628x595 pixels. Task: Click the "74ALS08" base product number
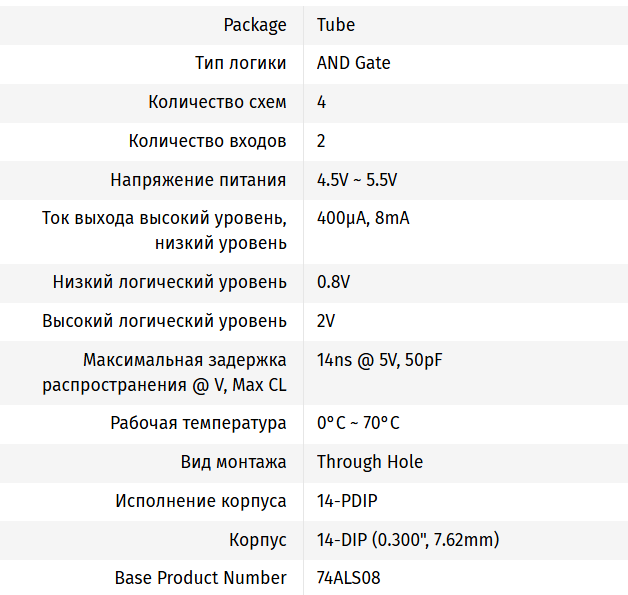tap(349, 578)
